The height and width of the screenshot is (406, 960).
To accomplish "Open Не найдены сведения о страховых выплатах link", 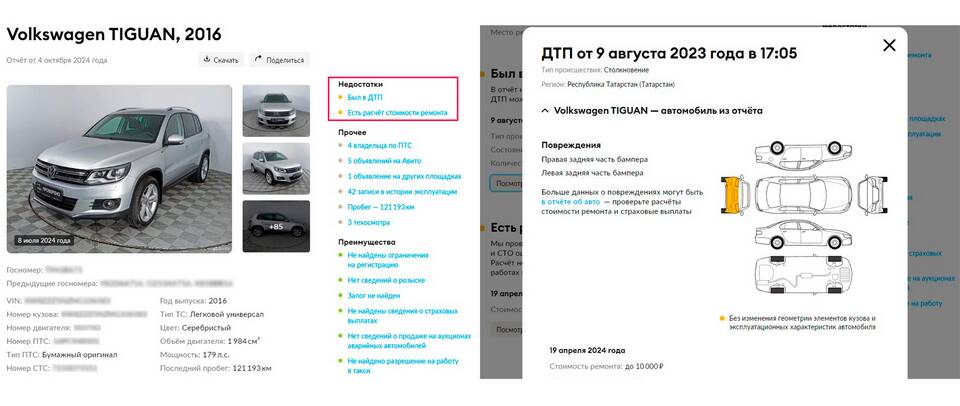I will (x=402, y=316).
